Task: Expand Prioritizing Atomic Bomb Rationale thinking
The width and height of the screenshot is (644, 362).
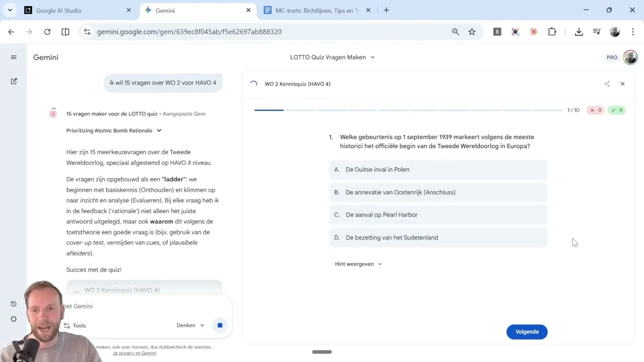Action: tap(114, 131)
